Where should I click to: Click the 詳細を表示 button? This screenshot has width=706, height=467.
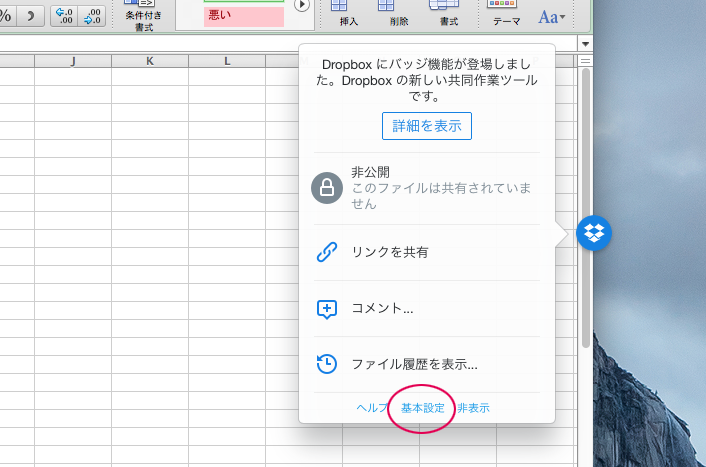[426, 126]
